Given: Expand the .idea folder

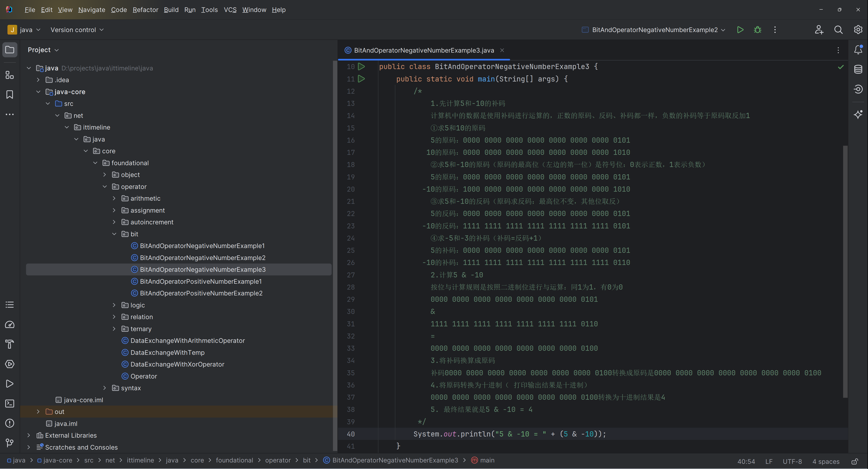Looking at the screenshot, I should (x=38, y=80).
